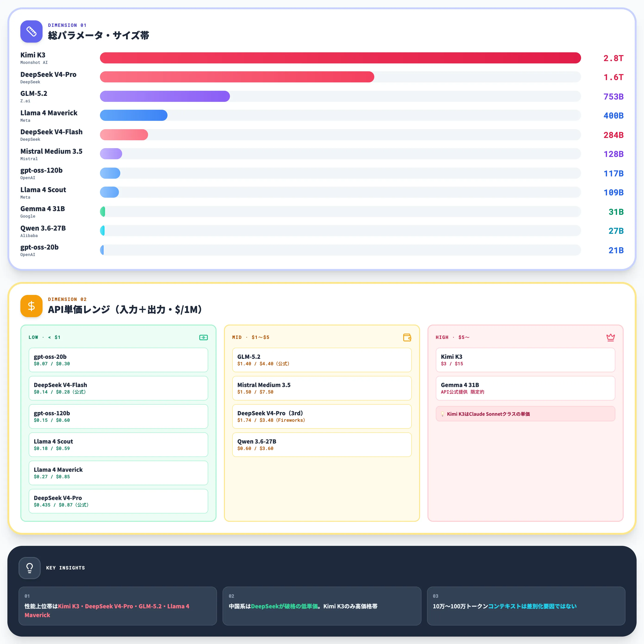Select the gpt-oss-20b price card
Image resolution: width=644 pixels, height=644 pixels.
tap(118, 360)
